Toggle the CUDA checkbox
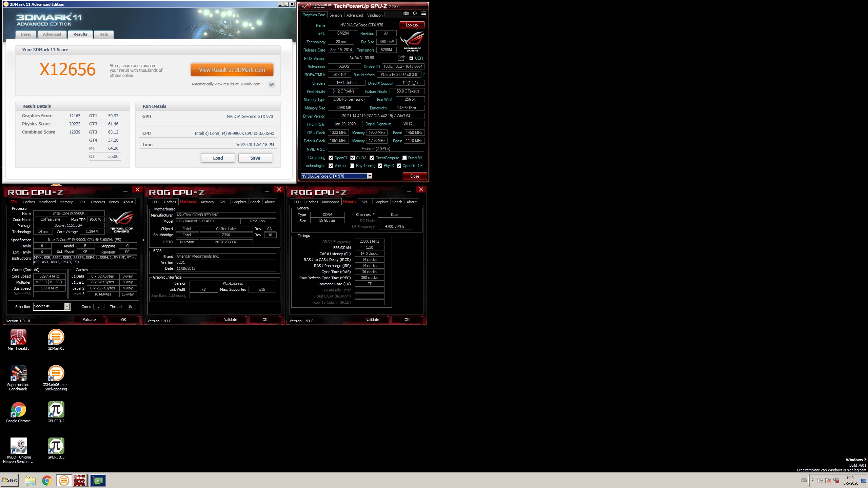This screenshot has height=488, width=868. 352,158
